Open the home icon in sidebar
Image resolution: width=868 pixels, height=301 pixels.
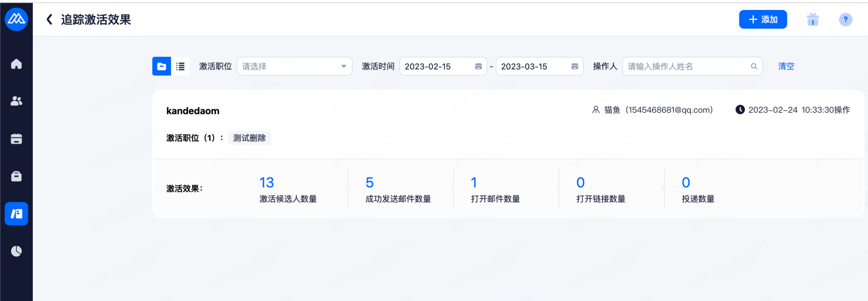pos(16,64)
